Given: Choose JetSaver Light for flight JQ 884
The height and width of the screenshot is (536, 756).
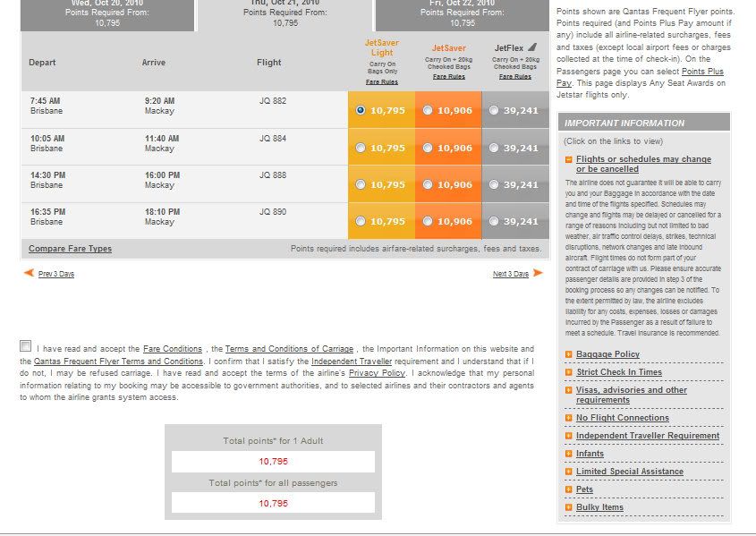Looking at the screenshot, I should pyautogui.click(x=361, y=148).
